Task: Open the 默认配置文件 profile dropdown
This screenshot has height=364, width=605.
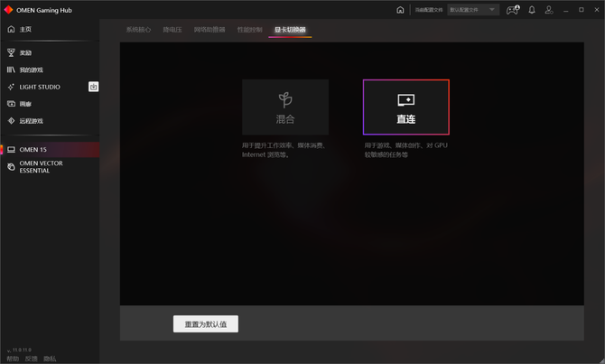Action: coord(473,10)
